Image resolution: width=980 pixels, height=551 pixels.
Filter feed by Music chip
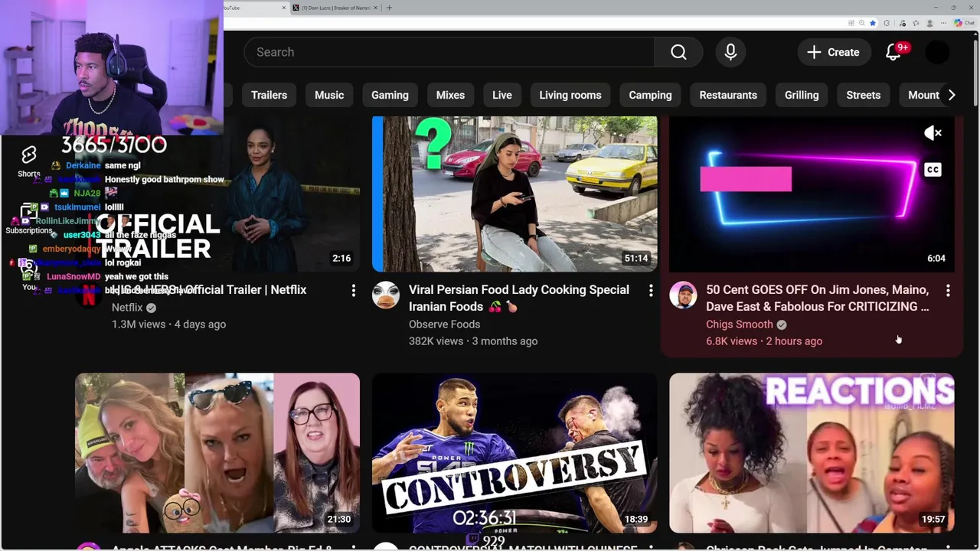click(x=329, y=95)
